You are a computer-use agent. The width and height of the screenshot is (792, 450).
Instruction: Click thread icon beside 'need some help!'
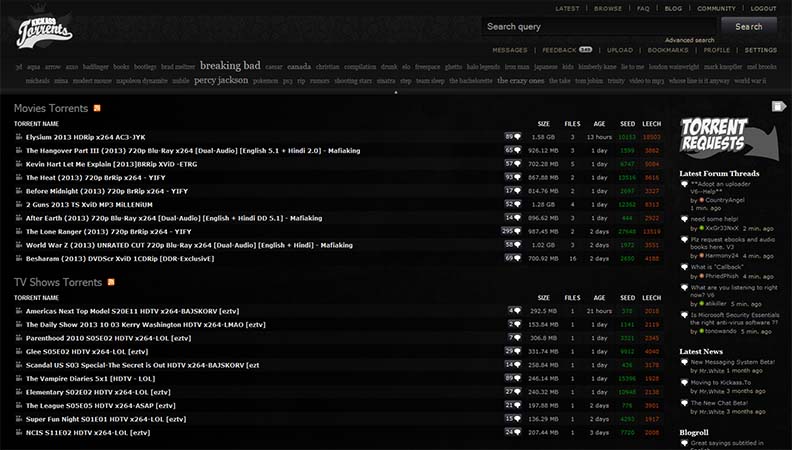click(684, 219)
